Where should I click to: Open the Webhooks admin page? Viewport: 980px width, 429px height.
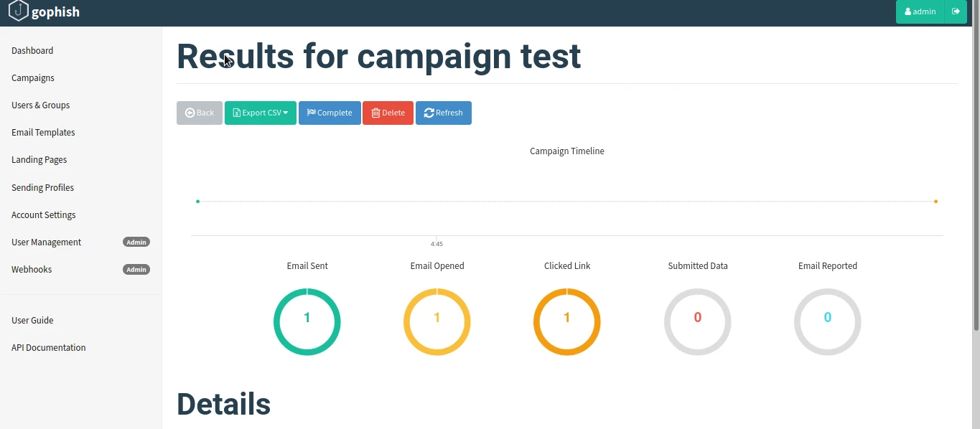tap(32, 269)
